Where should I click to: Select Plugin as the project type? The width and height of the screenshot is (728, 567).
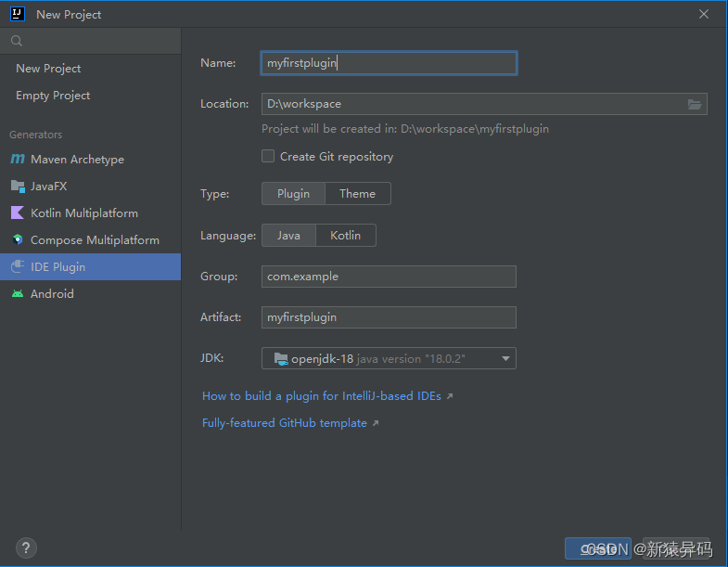tap(293, 193)
